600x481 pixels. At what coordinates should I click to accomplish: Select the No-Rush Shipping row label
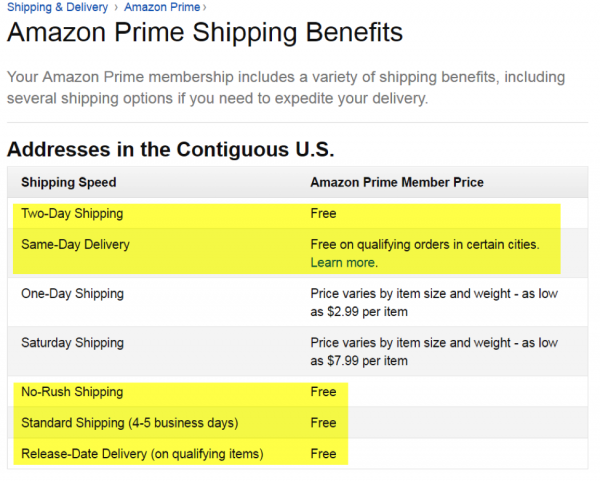72,392
